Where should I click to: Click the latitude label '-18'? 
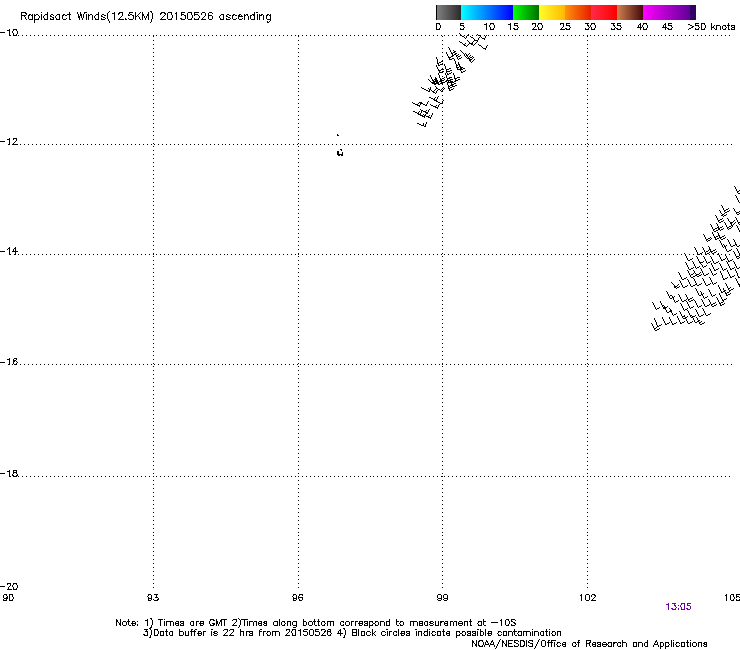click(9, 473)
